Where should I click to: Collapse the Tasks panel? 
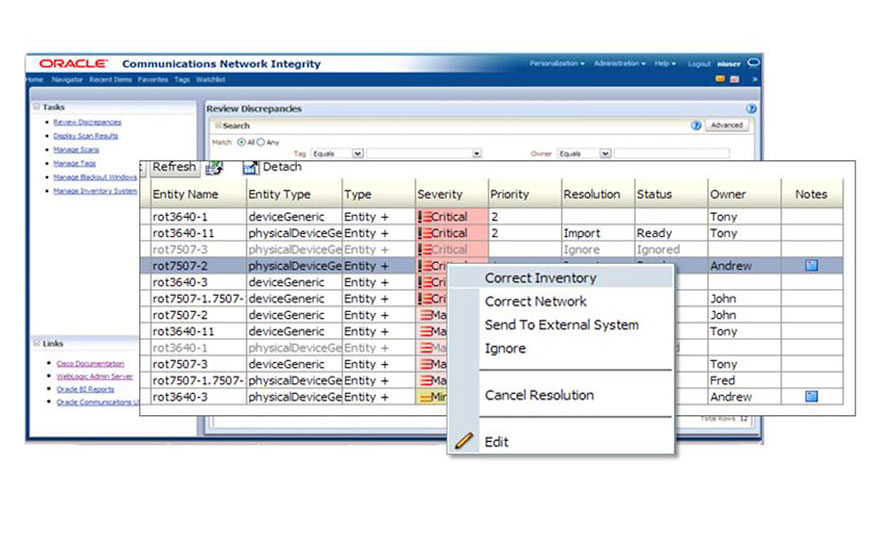pos(36,107)
